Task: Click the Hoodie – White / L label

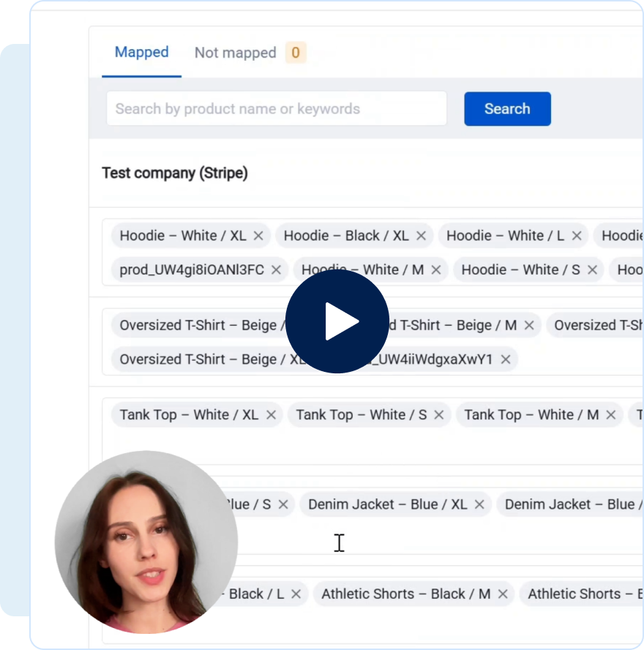Action: pyautogui.click(x=505, y=236)
